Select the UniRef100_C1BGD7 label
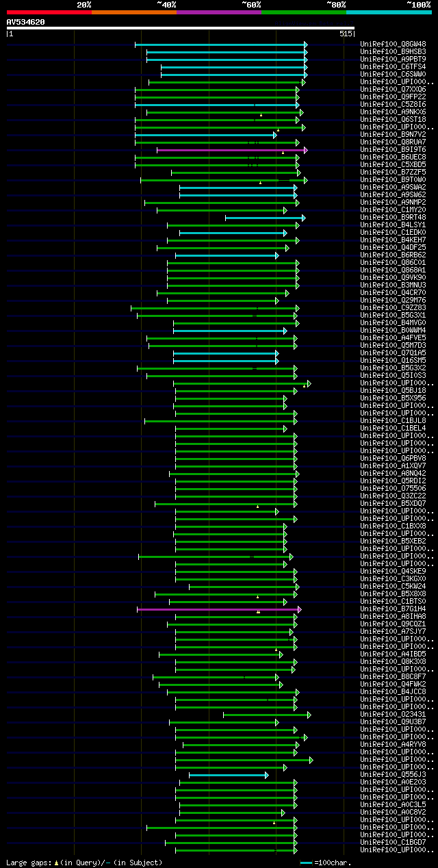This screenshot has height=868, width=438. [x=394, y=842]
